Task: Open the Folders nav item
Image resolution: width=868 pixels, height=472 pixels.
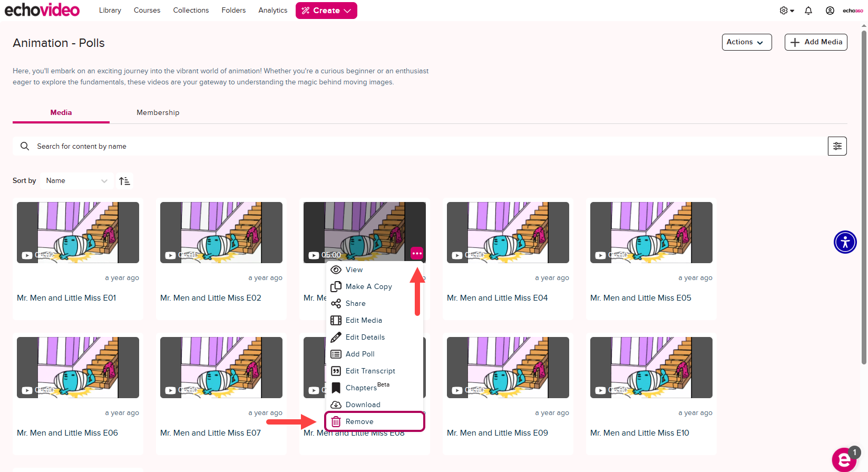Action: click(x=233, y=11)
